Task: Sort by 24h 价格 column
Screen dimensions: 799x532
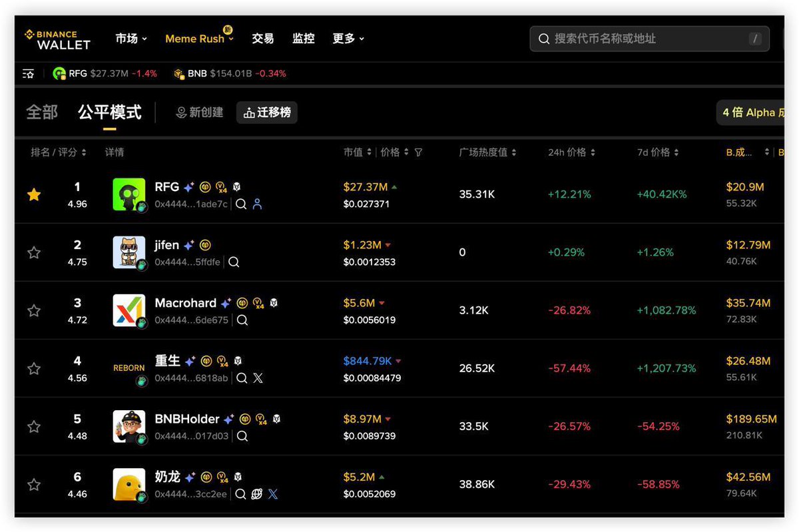Action: tap(571, 152)
